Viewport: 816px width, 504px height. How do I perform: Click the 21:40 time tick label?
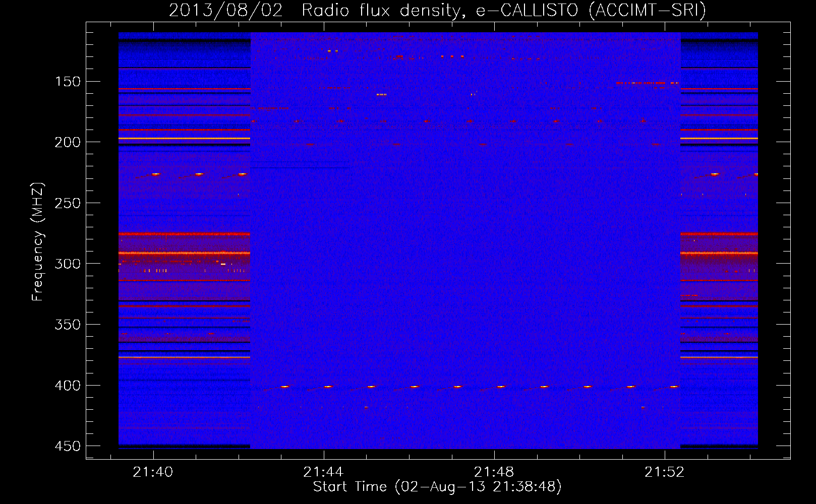point(153,472)
